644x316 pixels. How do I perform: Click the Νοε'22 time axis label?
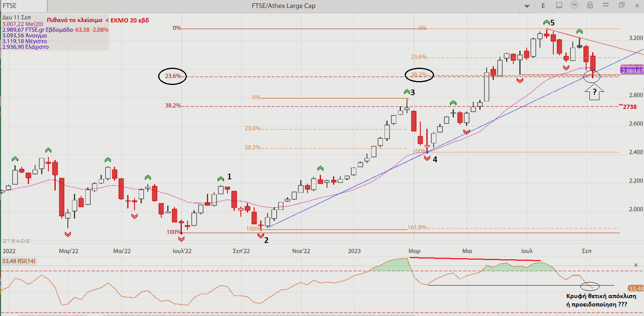(x=301, y=251)
